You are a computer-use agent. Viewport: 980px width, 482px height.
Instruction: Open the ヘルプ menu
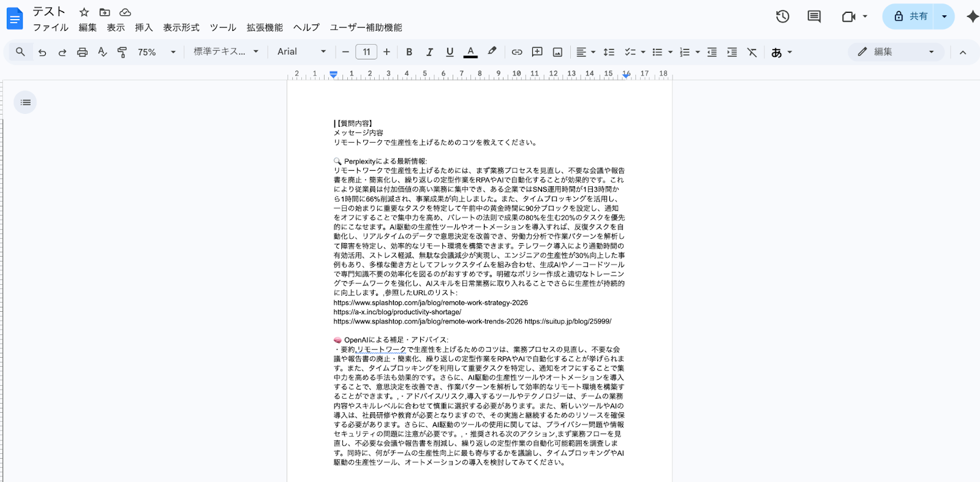point(306,28)
